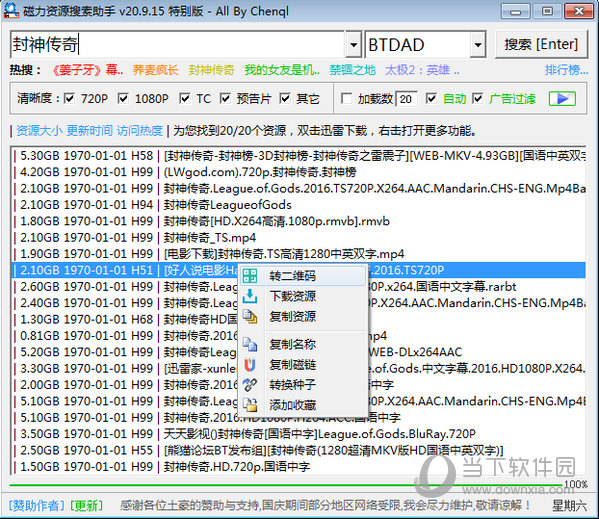Image resolution: width=599 pixels, height=519 pixels.
Task: Click the 加载数 value field showing 20
Action: [x=406, y=99]
